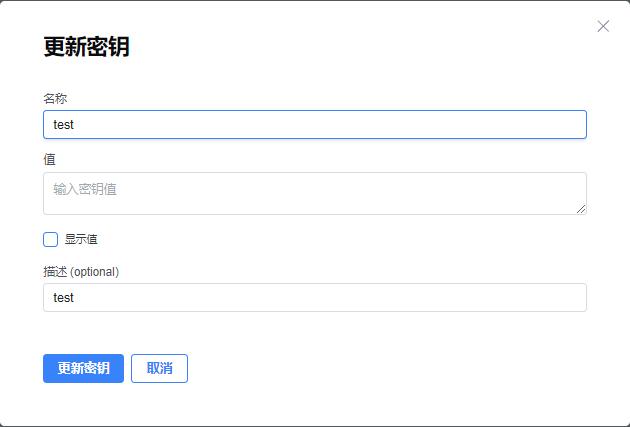Focus the 描述 (optional) input field

tap(314, 297)
